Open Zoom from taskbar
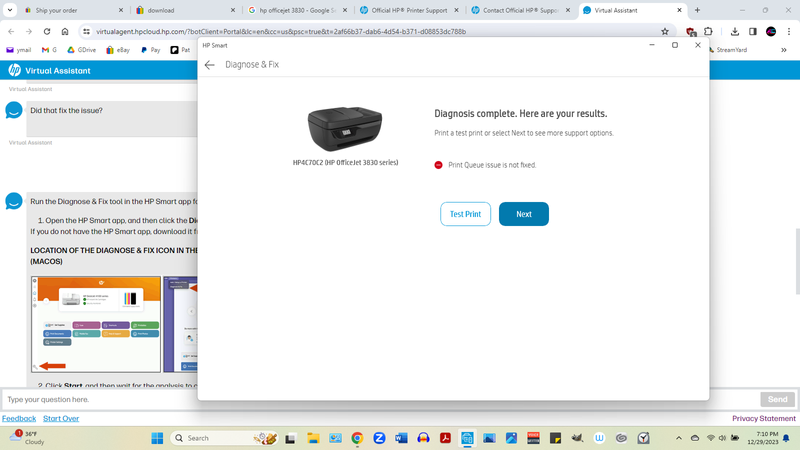This screenshot has height=450, width=800. click(379, 438)
